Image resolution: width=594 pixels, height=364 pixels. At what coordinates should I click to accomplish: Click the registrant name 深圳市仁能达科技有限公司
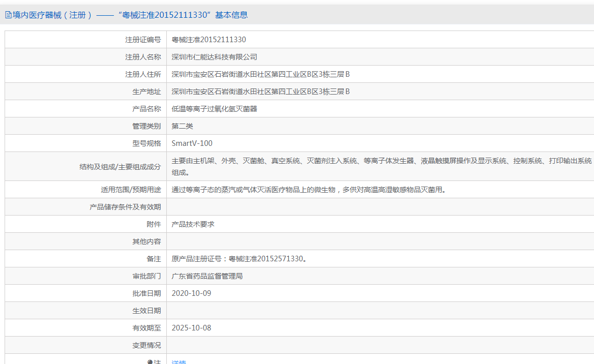(x=214, y=57)
